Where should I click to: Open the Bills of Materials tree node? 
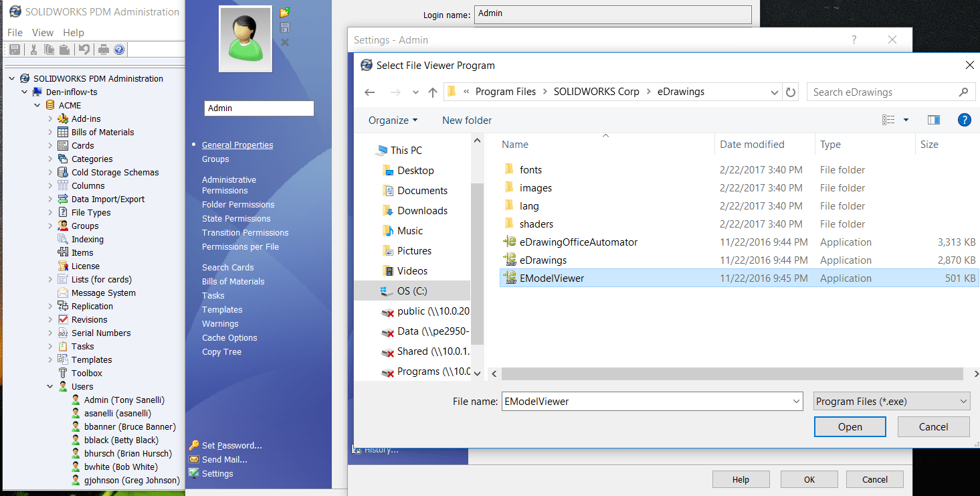[x=102, y=132]
